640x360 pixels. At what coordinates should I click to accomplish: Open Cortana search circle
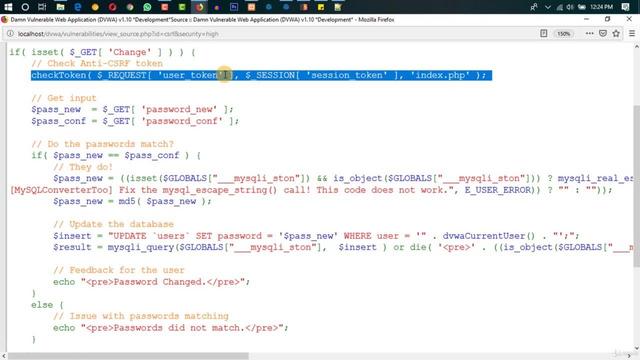click(x=25, y=7)
